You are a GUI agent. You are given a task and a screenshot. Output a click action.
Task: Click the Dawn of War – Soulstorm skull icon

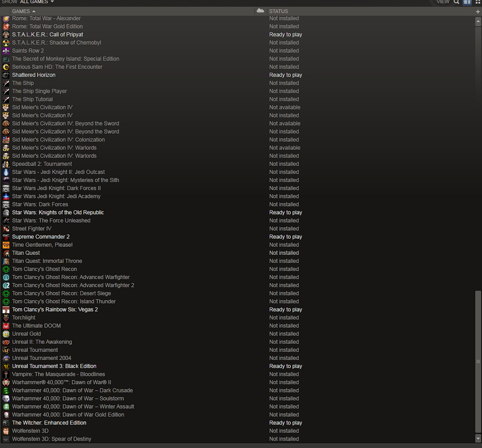6,399
